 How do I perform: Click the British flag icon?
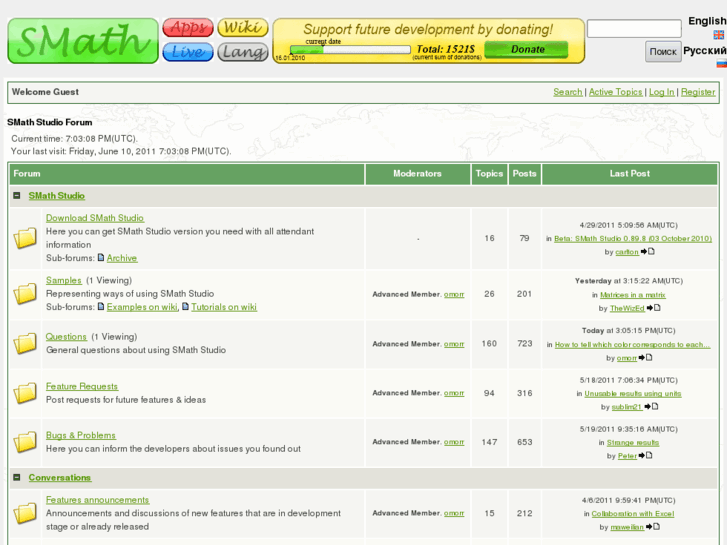(719, 35)
